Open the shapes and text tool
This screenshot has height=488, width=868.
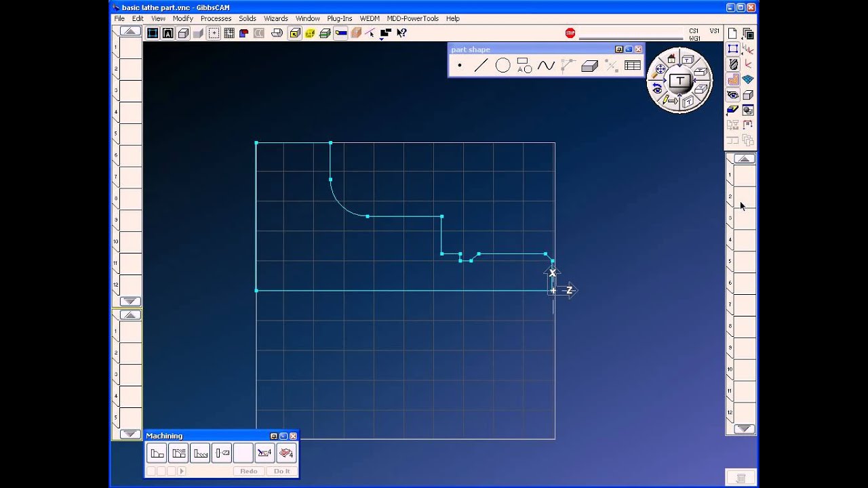click(x=524, y=66)
